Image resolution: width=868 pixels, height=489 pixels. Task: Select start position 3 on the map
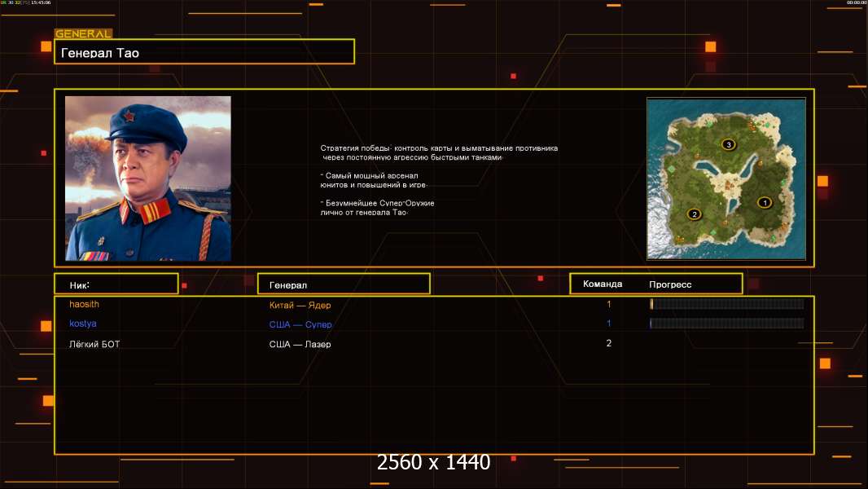point(729,144)
